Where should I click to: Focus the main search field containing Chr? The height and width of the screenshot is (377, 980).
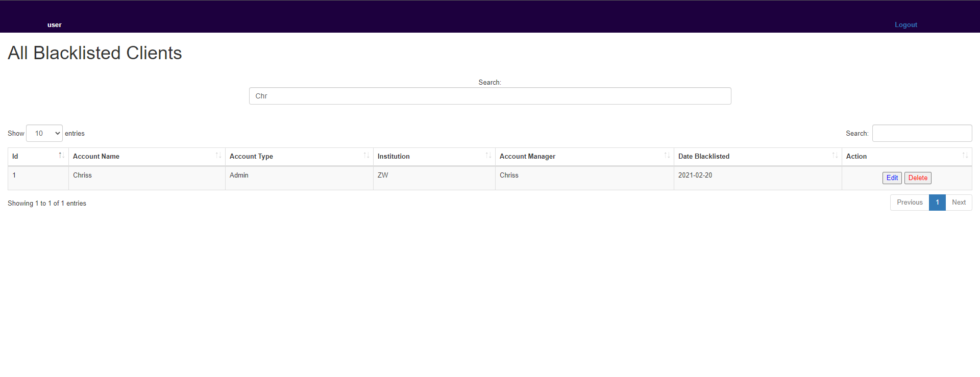490,96
